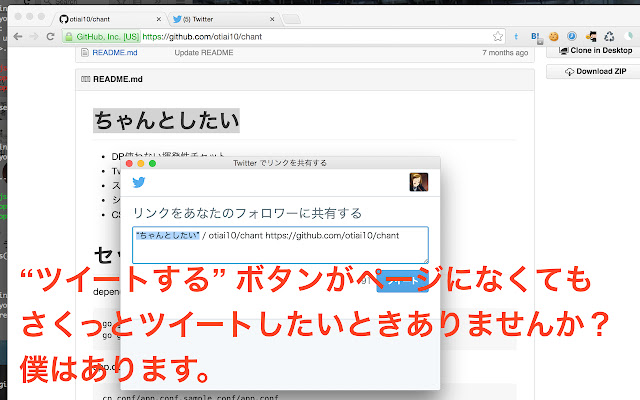Viewport: 640px width, 400px height.
Task: Open the profile avatar in Twitter popup
Action: point(419,182)
